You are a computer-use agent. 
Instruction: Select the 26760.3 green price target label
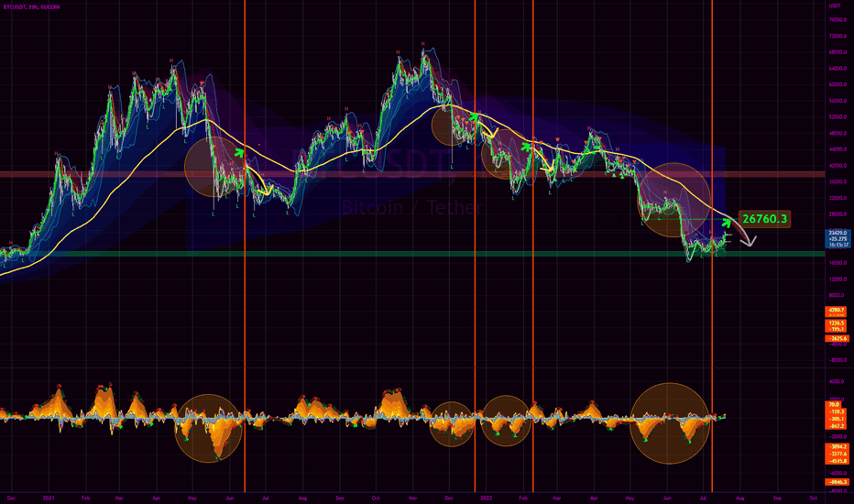click(765, 219)
